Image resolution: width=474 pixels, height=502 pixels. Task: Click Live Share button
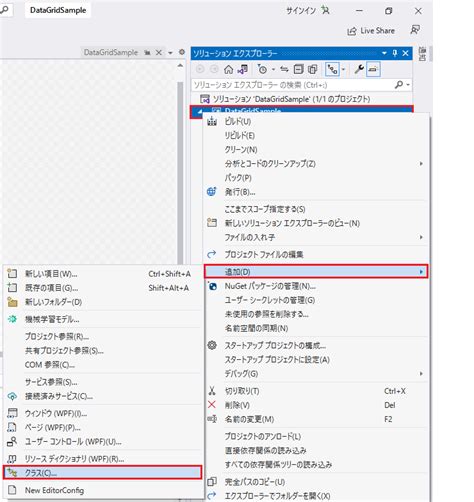click(371, 31)
